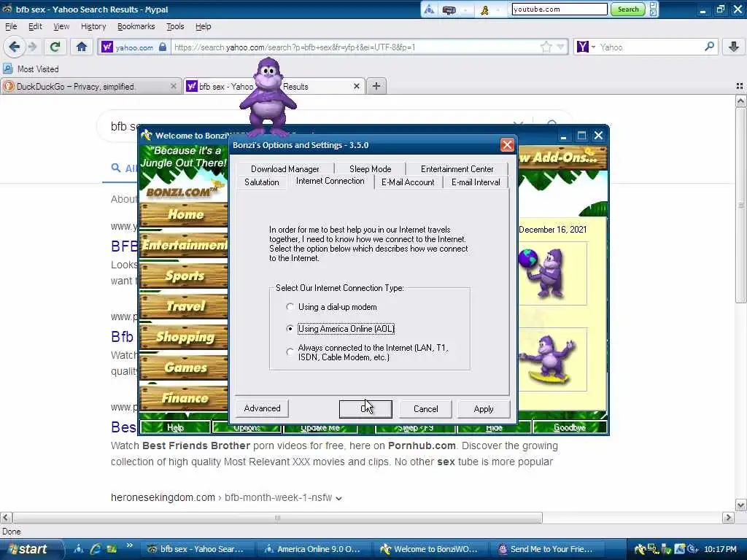747x560 pixels.
Task: Open the all-tabs grid icon
Action: click(740, 86)
